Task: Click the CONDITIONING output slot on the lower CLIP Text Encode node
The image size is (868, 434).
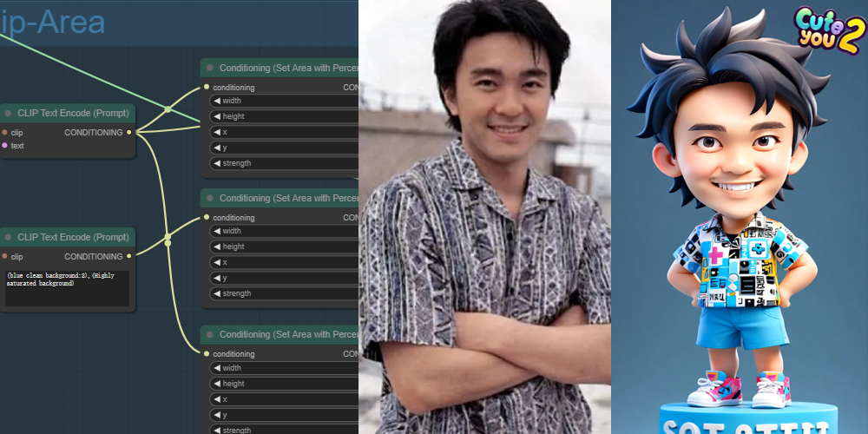Action: (x=129, y=256)
